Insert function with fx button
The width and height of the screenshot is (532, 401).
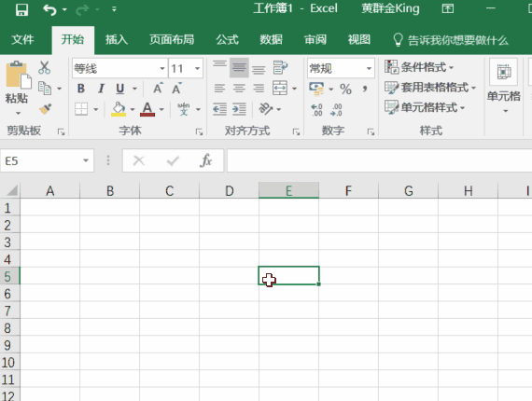(x=206, y=160)
